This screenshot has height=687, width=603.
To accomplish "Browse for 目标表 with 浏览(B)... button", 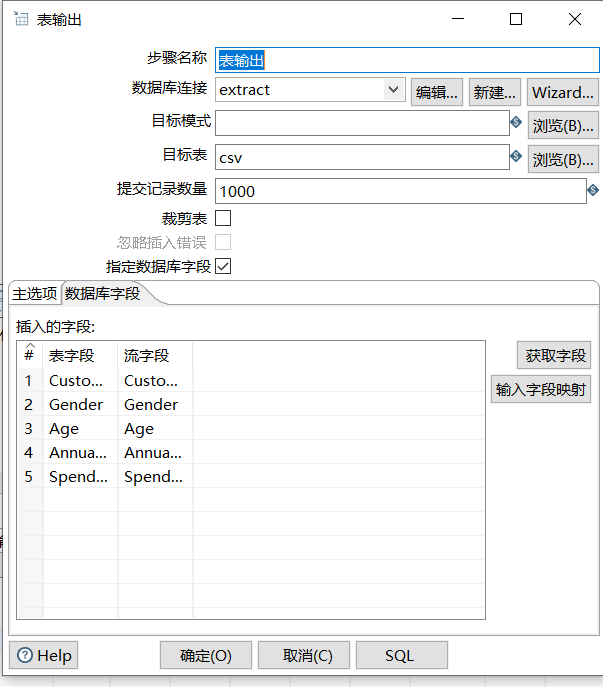I will pyautogui.click(x=563, y=159).
